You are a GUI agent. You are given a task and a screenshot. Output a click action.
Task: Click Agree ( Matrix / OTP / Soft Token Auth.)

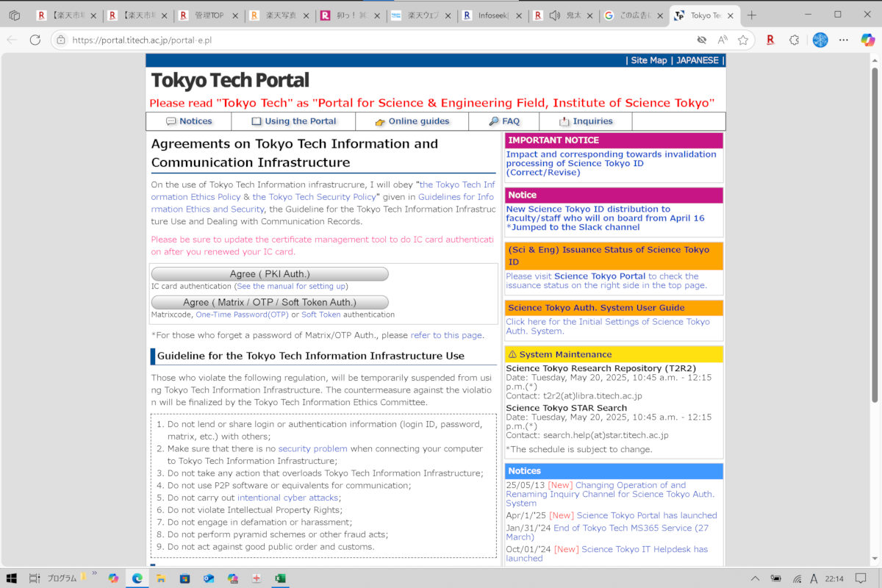pyautogui.click(x=270, y=302)
